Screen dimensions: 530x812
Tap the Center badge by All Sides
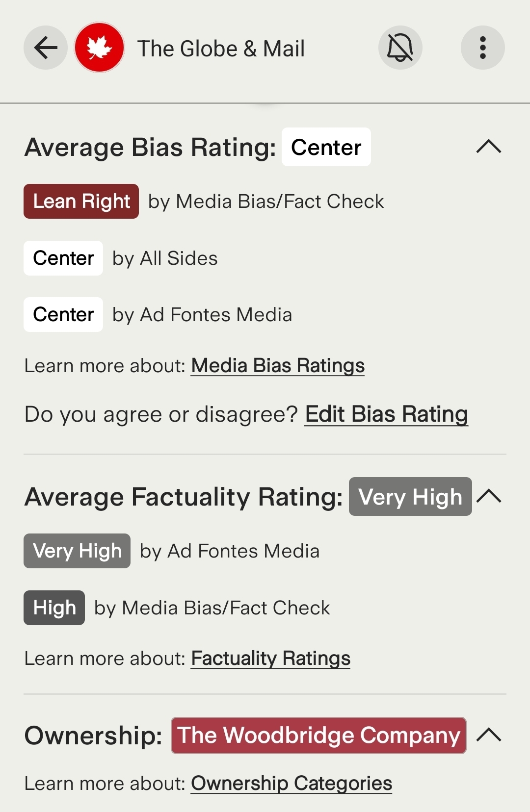tap(63, 258)
